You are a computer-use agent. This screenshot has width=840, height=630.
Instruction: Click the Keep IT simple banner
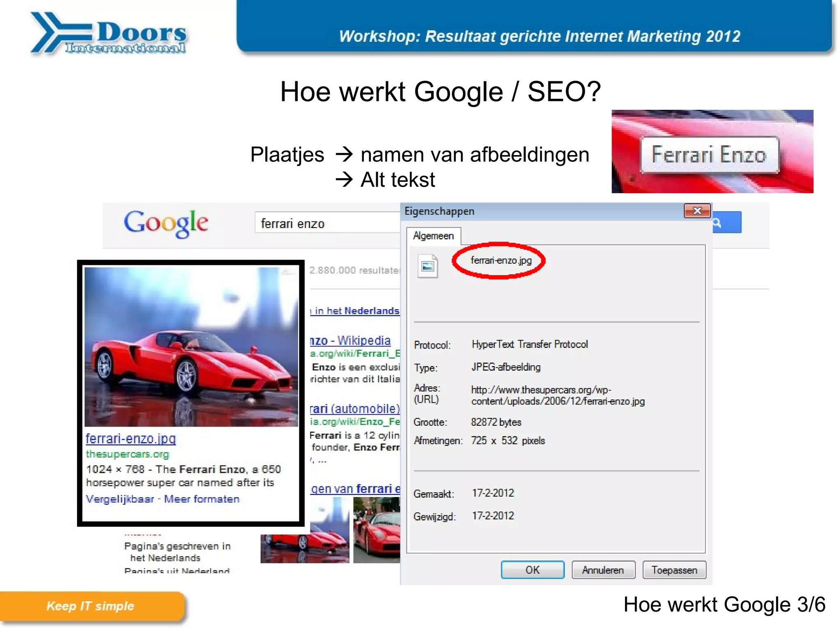pos(92,606)
